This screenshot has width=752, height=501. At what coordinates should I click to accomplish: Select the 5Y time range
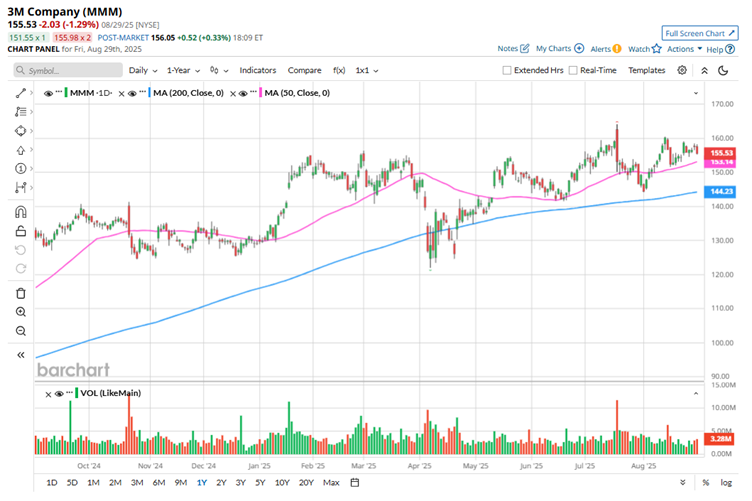pyautogui.click(x=260, y=482)
